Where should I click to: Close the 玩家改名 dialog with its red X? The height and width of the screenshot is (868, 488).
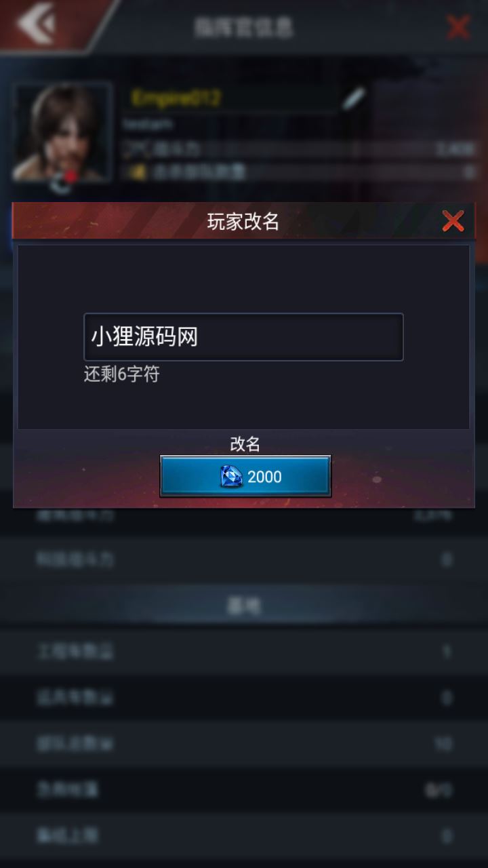coord(453,221)
